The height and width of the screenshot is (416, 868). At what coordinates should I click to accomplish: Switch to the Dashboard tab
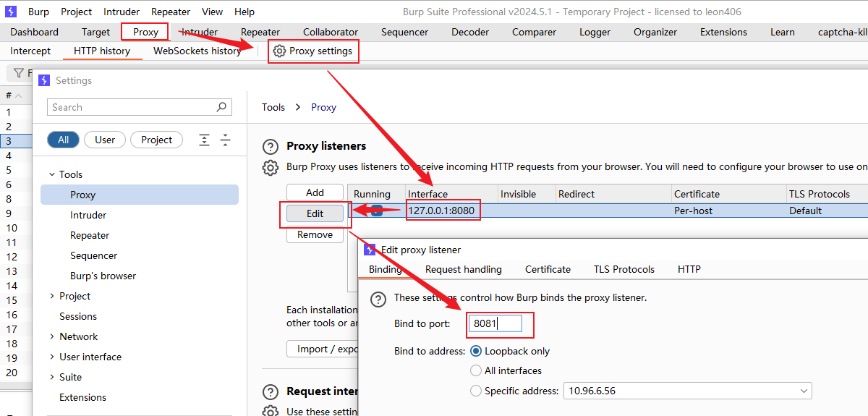pos(35,32)
